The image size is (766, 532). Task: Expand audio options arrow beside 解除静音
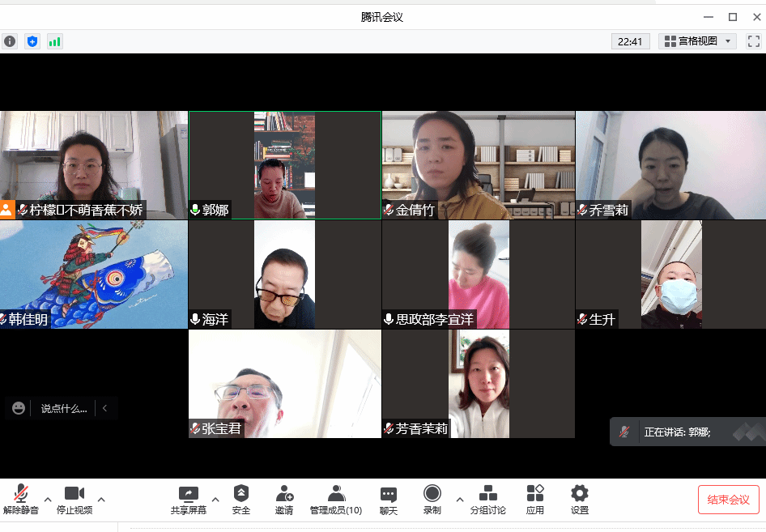coord(48,499)
